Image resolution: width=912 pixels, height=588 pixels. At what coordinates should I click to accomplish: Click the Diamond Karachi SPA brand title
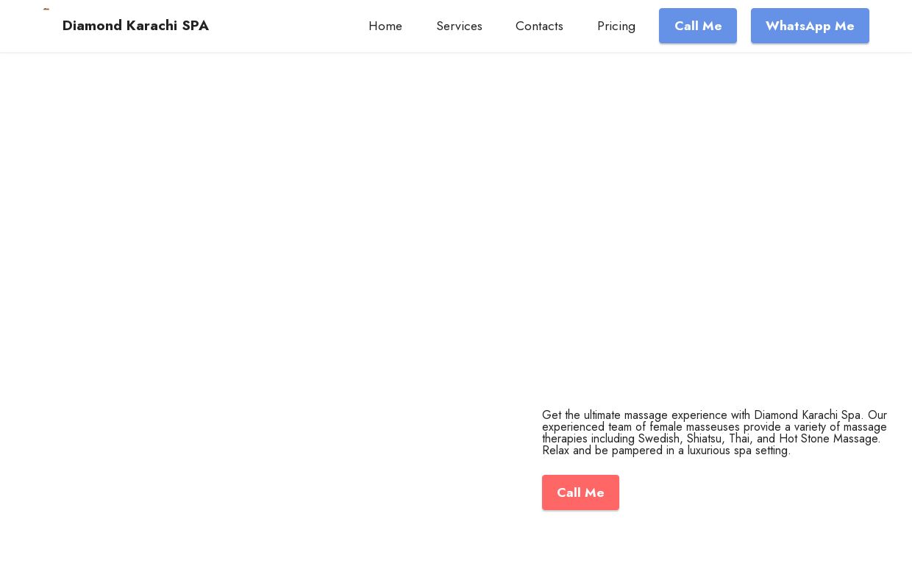click(135, 26)
